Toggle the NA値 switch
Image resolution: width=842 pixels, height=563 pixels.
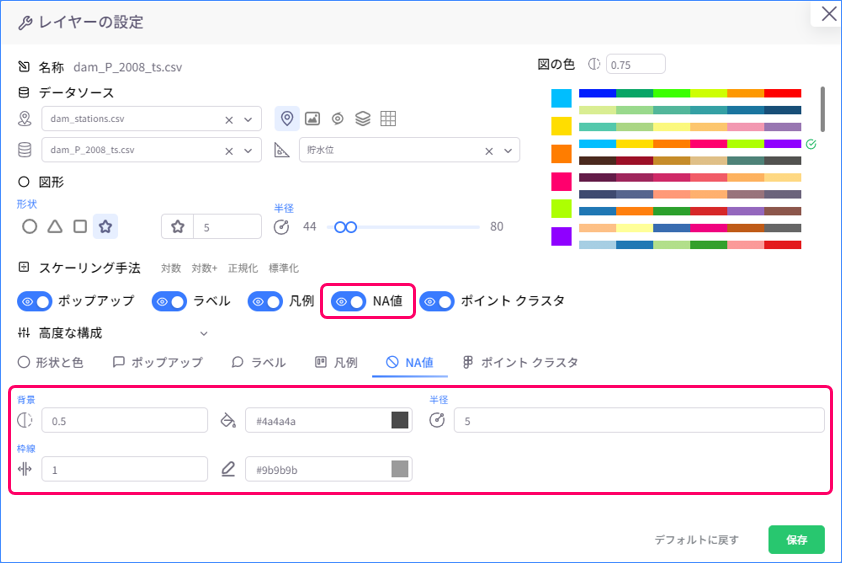[x=348, y=301]
